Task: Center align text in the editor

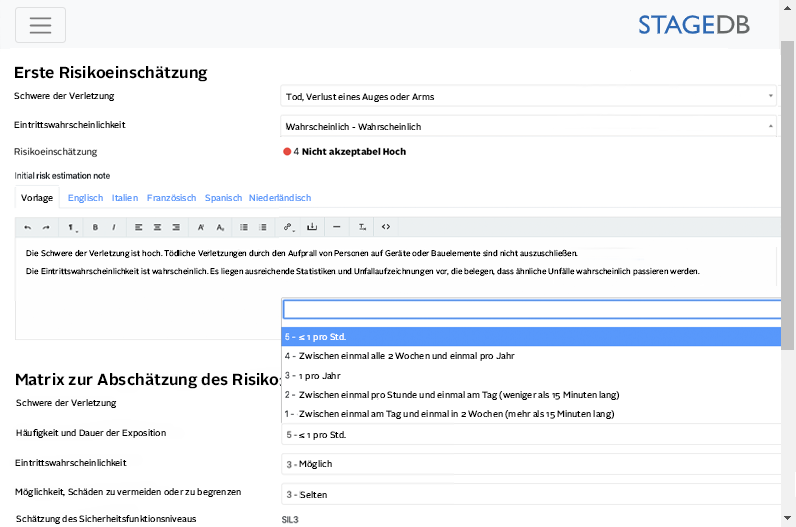Action: pyautogui.click(x=157, y=227)
